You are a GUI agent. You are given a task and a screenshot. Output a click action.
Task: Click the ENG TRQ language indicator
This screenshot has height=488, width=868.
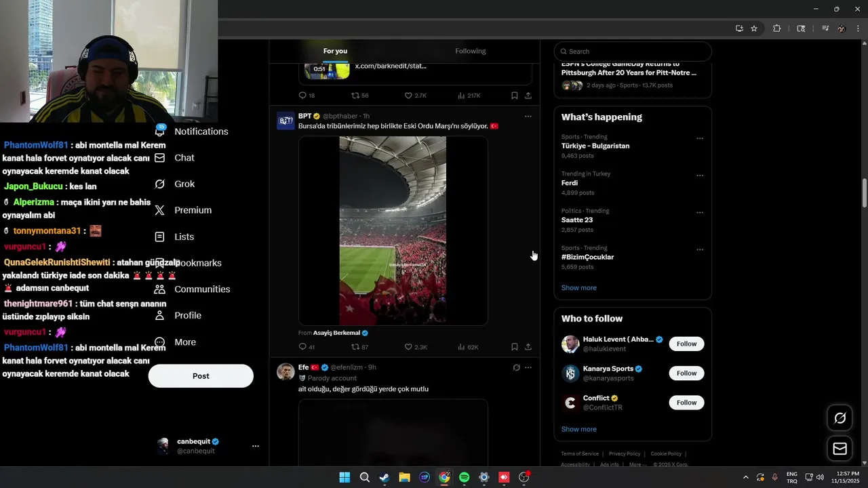[x=792, y=477]
